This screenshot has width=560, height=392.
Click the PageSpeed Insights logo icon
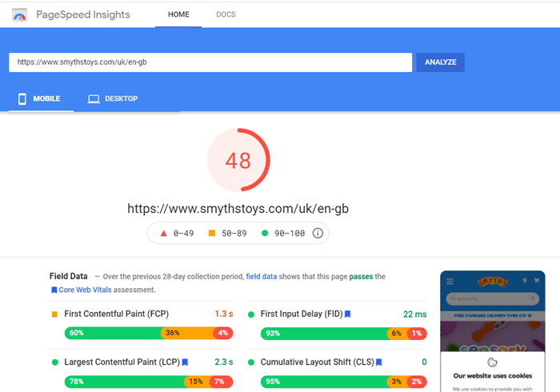click(19, 15)
